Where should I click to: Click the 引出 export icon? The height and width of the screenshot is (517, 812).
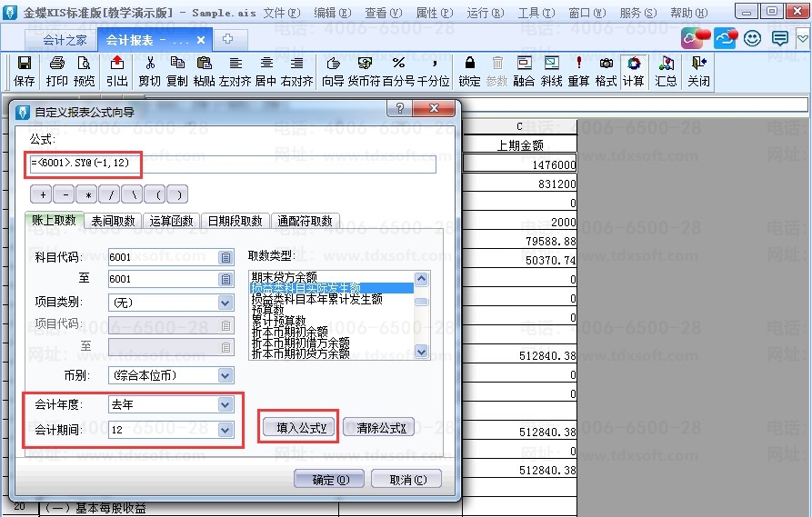[116, 64]
